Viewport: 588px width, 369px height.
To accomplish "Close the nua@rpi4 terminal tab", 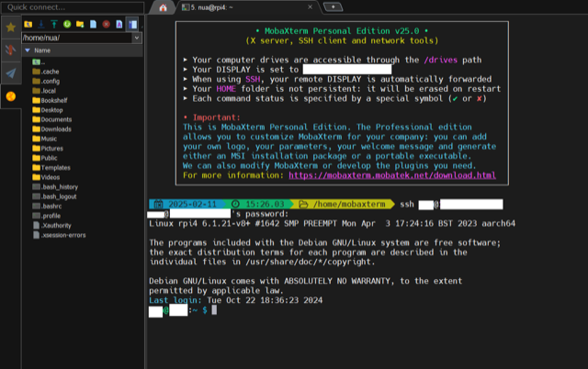I will [x=311, y=6].
